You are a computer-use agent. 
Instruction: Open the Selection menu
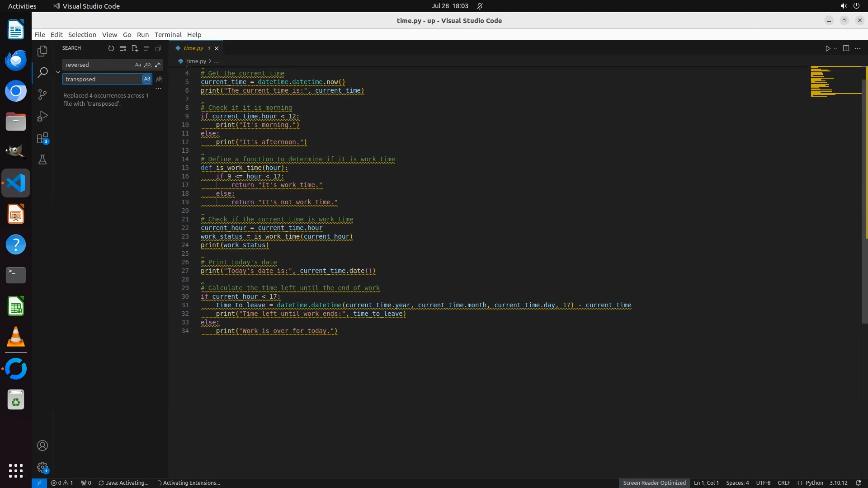(x=82, y=35)
